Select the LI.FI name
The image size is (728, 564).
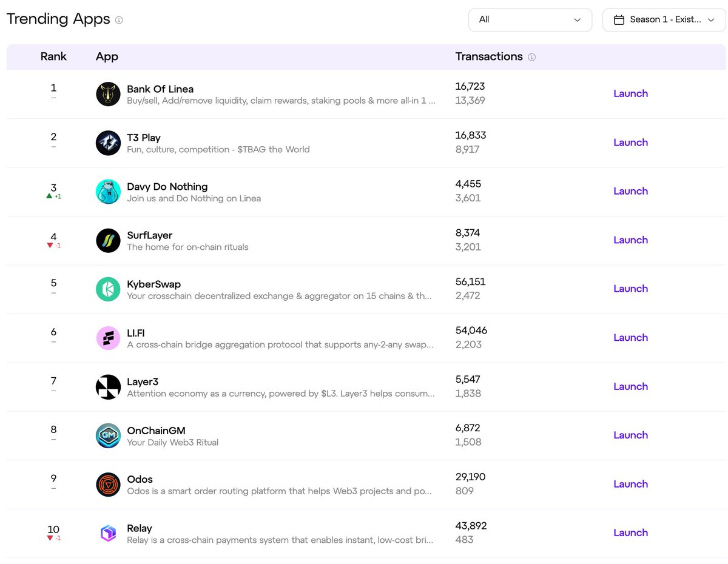[x=136, y=333]
